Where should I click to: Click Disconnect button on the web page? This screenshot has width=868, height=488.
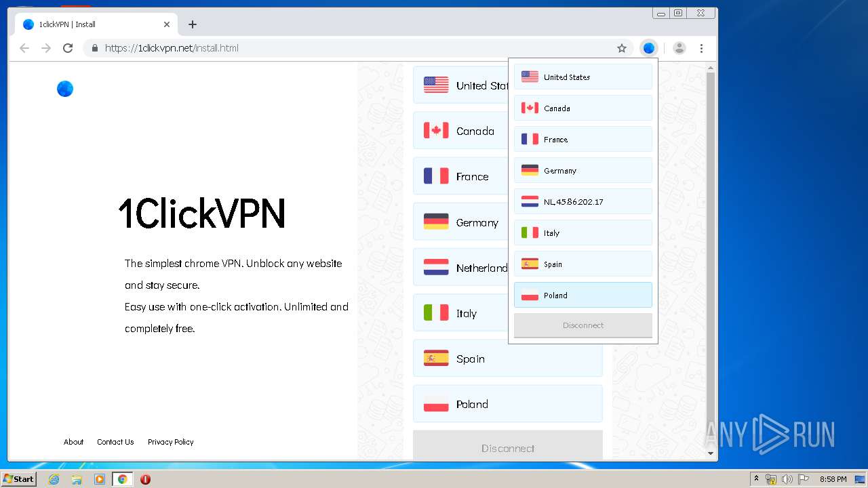tap(508, 446)
